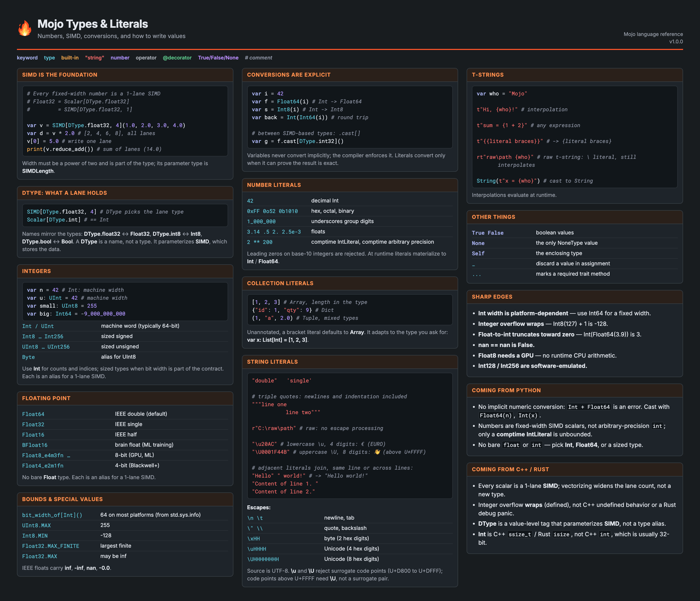The width and height of the screenshot is (700, 601).
Task: Click the "type" legend label
Action: [x=49, y=58]
